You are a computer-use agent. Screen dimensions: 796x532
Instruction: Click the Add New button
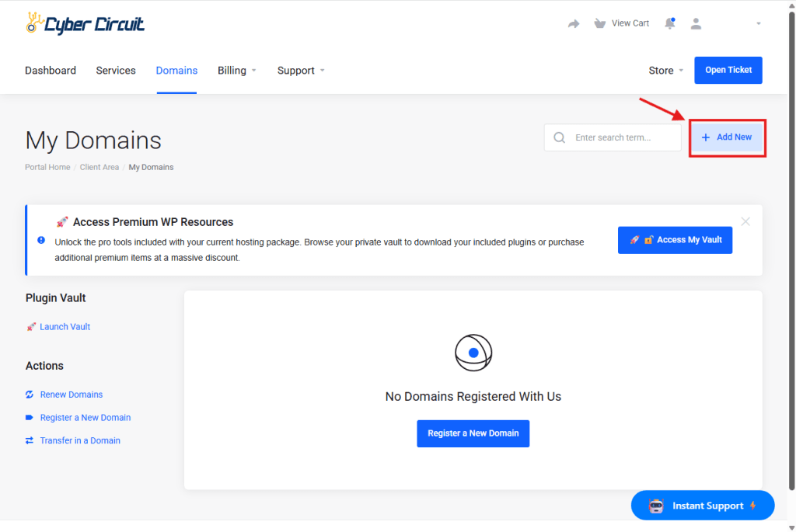tap(727, 137)
